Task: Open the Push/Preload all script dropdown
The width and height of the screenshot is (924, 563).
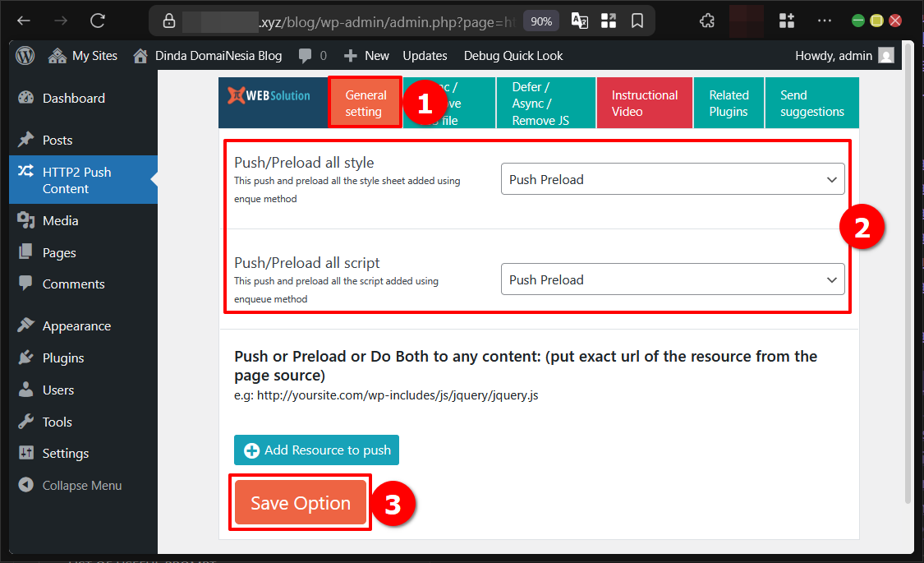Action: click(x=672, y=279)
